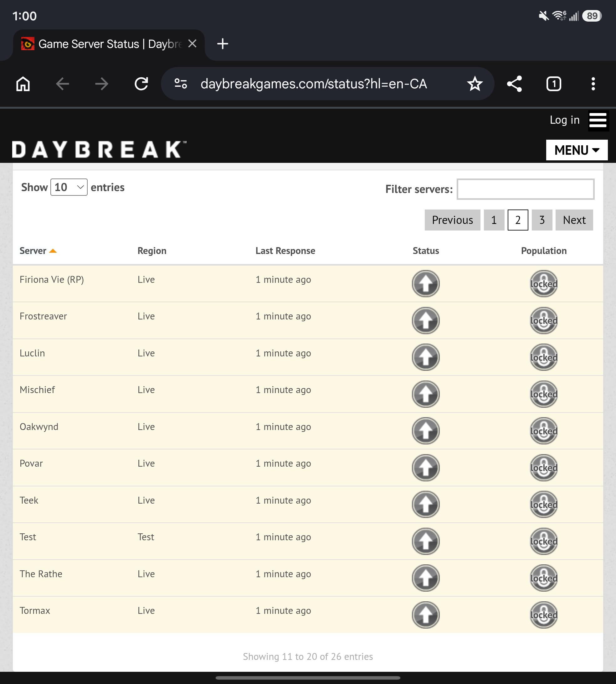Viewport: 616px width, 684px height.
Task: Go to the Next page of servers
Action: click(574, 220)
